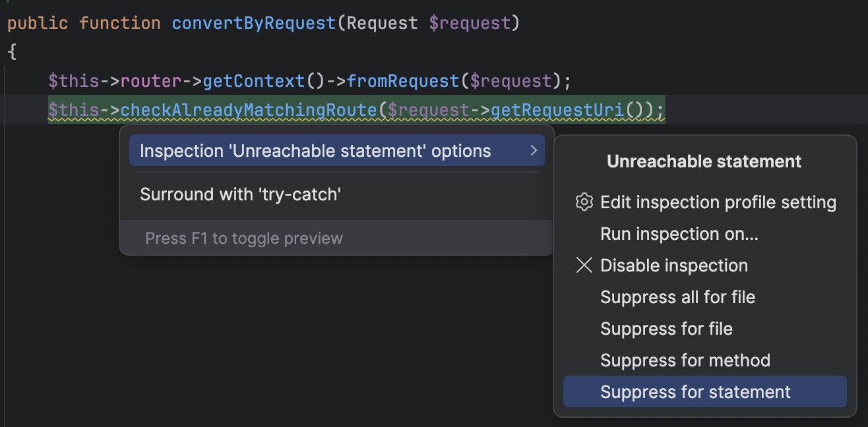Click the 'Unreachable statement' submenu header
Image resolution: width=868 pixels, height=427 pixels.
[704, 161]
